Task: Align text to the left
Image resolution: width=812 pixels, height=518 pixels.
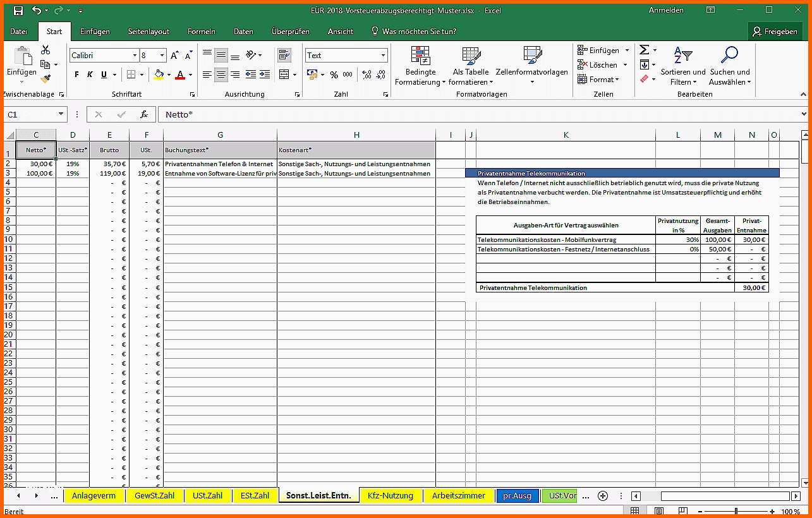Action: (207, 75)
